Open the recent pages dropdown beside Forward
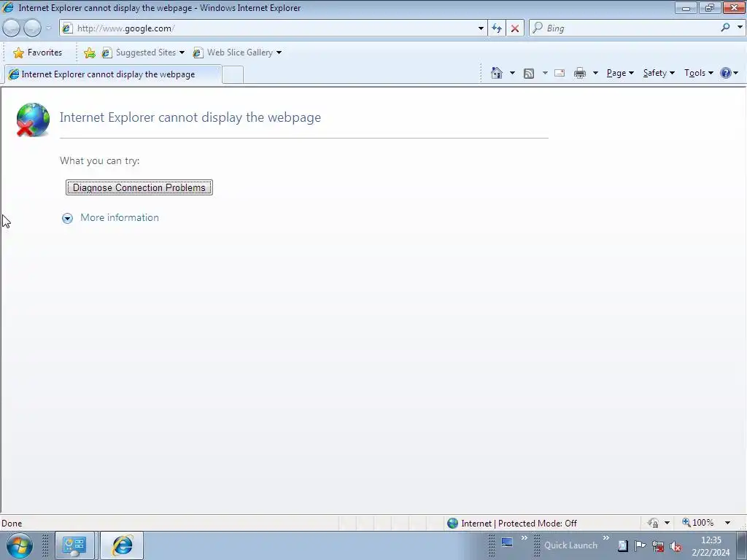The height and width of the screenshot is (560, 747). [x=48, y=28]
